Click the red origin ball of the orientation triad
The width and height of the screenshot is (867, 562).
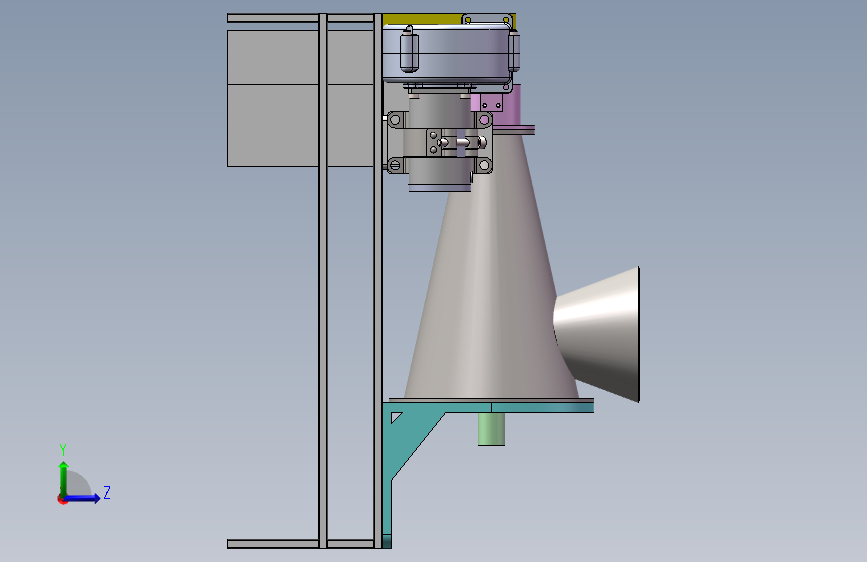pyautogui.click(x=62, y=499)
